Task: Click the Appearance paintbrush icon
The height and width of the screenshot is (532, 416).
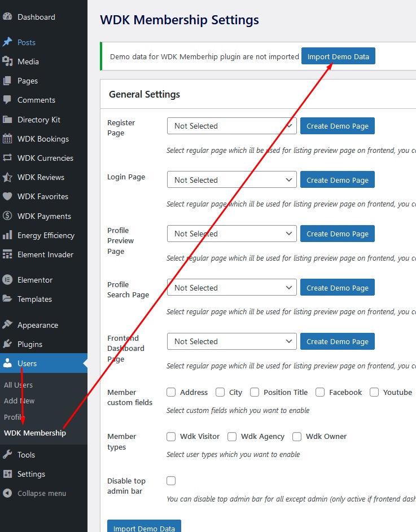Action: [x=7, y=325]
